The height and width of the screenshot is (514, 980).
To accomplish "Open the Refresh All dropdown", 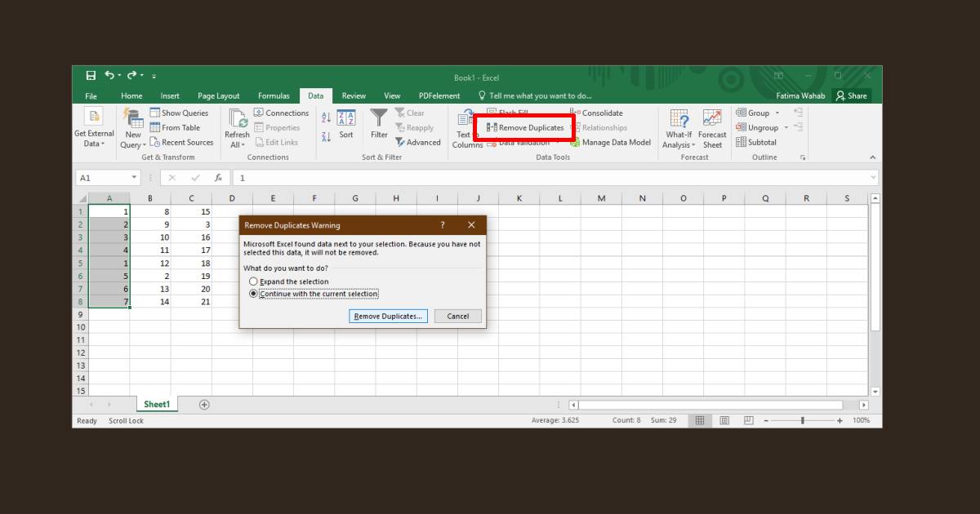I will coord(237,129).
